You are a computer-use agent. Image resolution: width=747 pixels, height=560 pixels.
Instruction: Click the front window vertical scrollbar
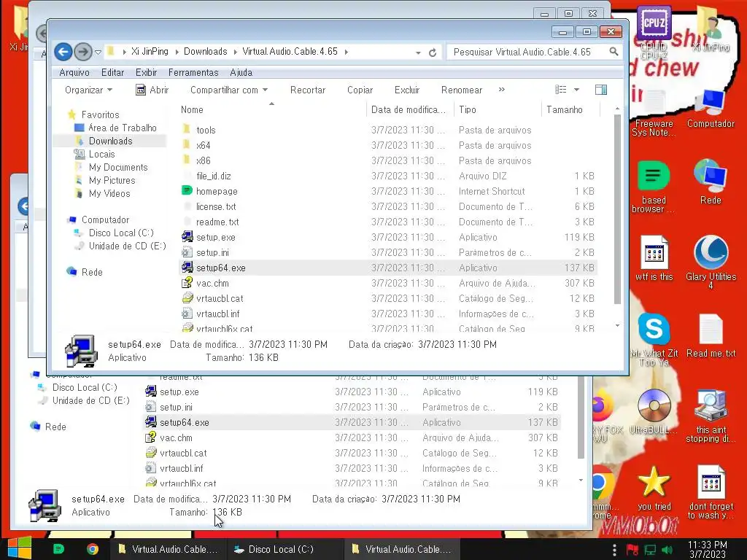pos(617,209)
